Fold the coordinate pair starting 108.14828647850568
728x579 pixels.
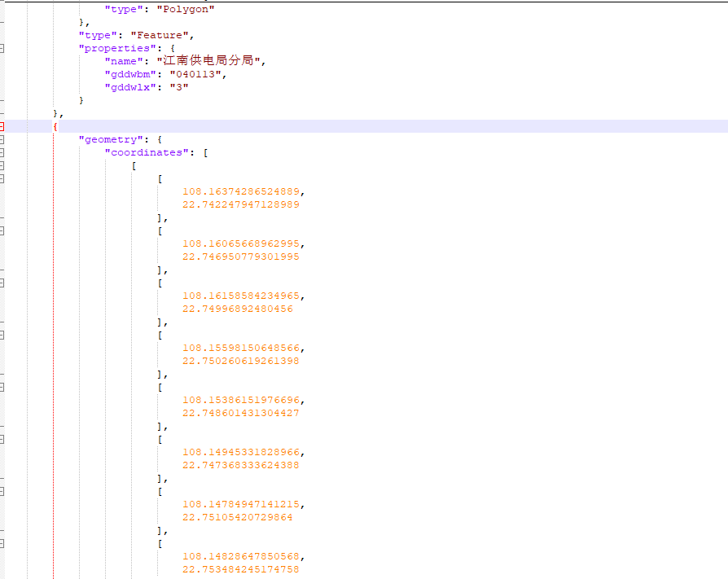(2, 543)
